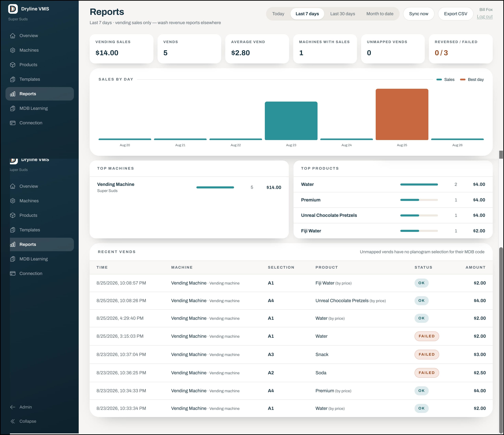The width and height of the screenshot is (504, 435).
Task: Click the Overview home icon in the lower sidebar
Action: point(13,186)
